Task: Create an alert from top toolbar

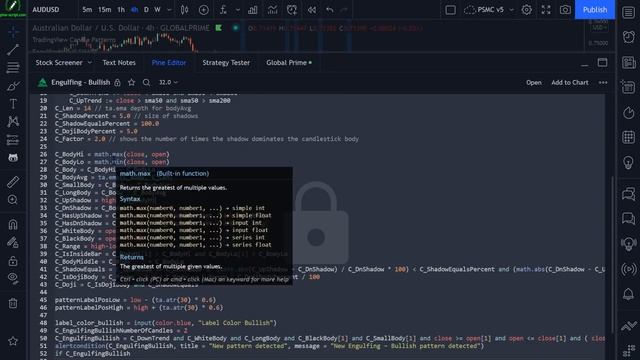Action: (x=292, y=9)
